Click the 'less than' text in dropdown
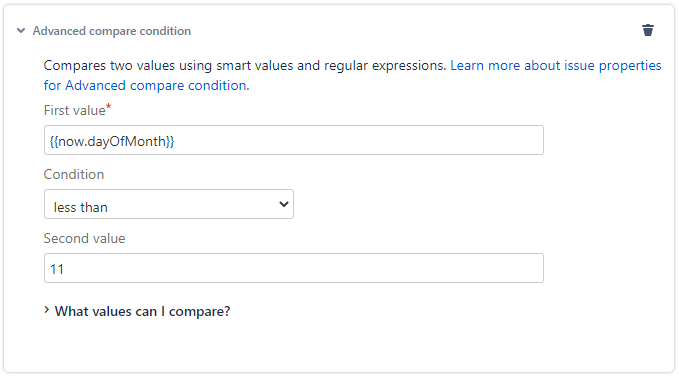679x379 pixels. tap(81, 207)
